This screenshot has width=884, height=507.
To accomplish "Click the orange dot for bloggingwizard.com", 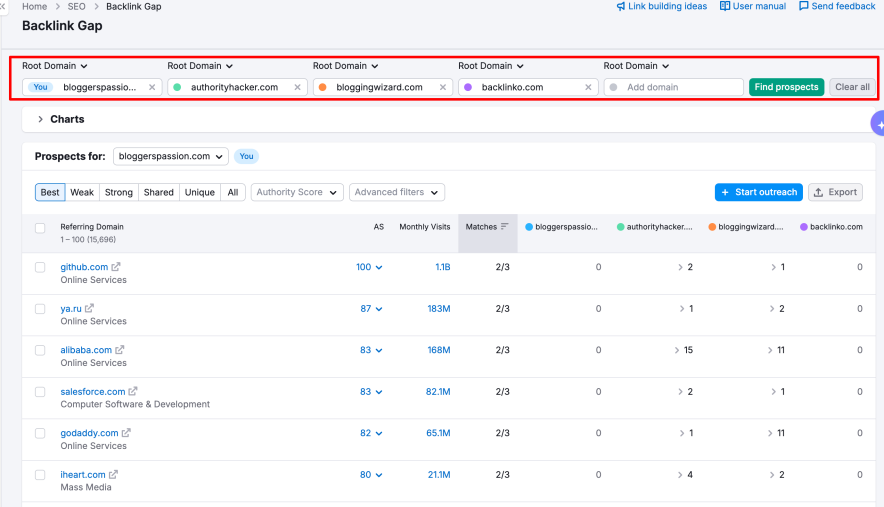I will [x=323, y=87].
